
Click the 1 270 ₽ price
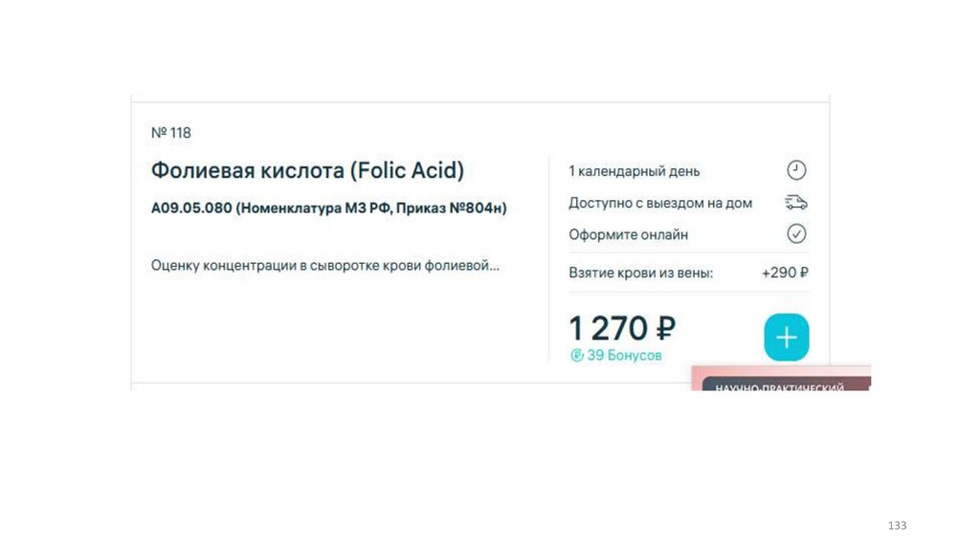[x=622, y=328]
